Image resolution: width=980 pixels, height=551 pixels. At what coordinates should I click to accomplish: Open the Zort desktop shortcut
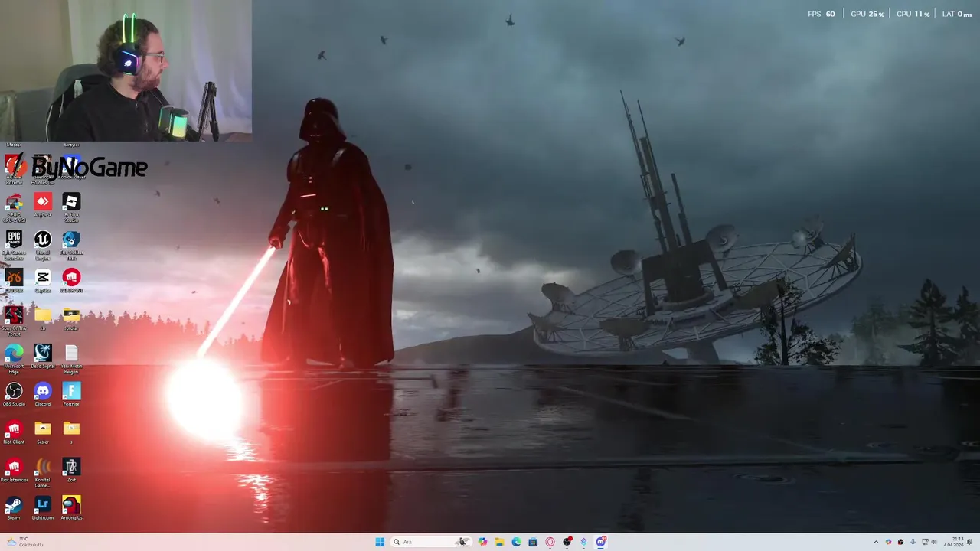(71, 470)
